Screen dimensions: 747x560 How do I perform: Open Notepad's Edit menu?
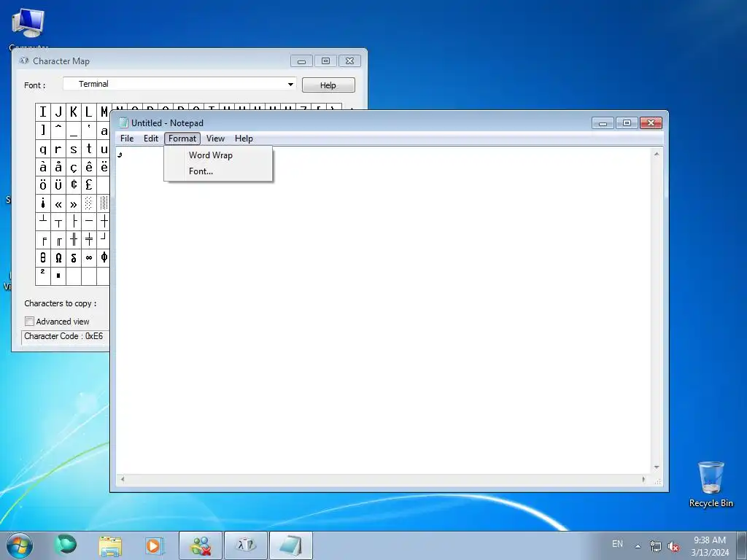[150, 139]
